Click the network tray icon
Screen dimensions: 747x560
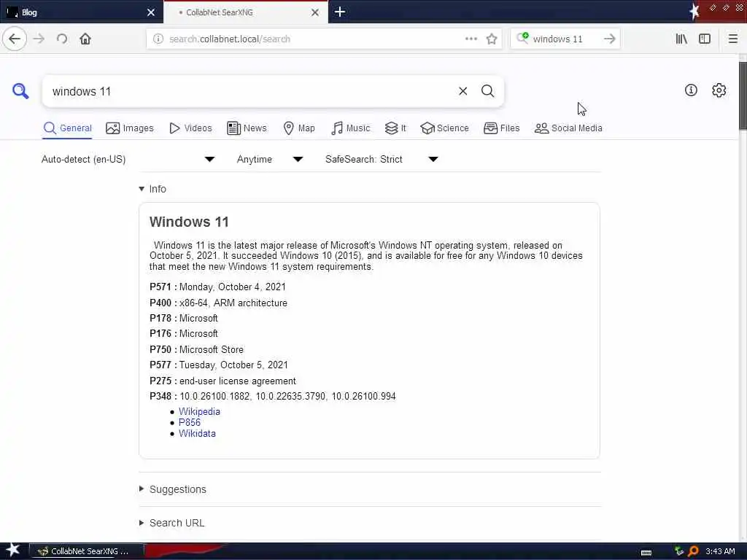tap(679, 551)
